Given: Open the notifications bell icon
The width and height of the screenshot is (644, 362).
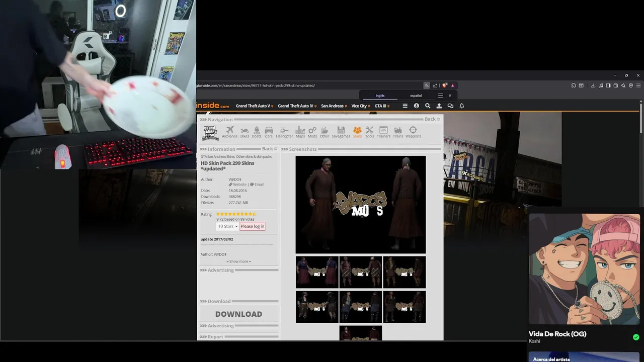Looking at the screenshot, I should [461, 106].
